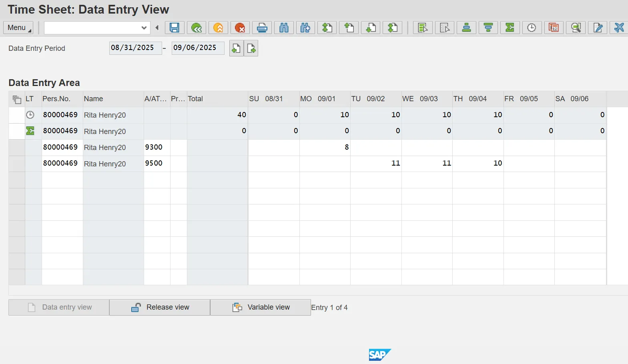Click the gray deselect-lines toolbar icon
628x364 pixels.
[x=445, y=28]
